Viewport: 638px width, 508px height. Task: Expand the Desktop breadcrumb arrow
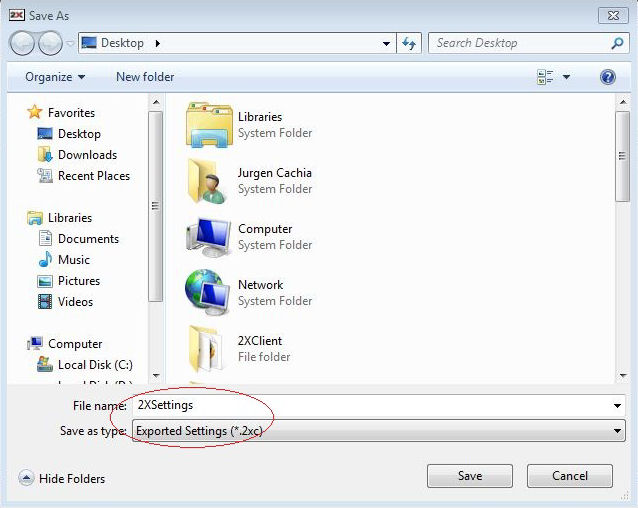click(158, 43)
